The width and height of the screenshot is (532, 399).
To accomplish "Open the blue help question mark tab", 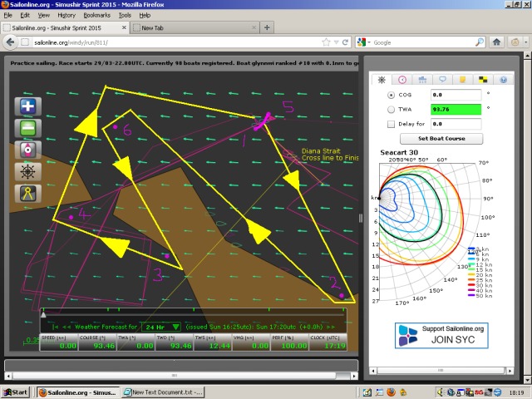I will tap(503, 80).
